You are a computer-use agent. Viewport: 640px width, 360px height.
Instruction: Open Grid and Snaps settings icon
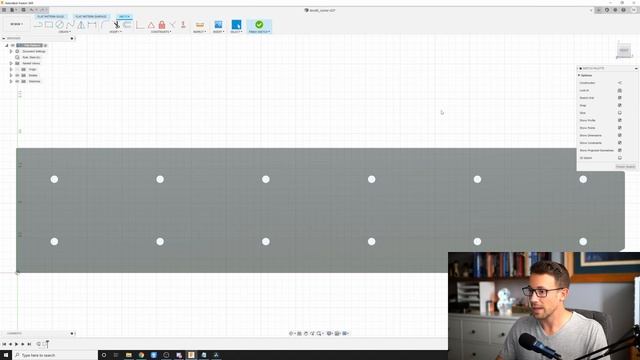pyautogui.click(x=338, y=333)
